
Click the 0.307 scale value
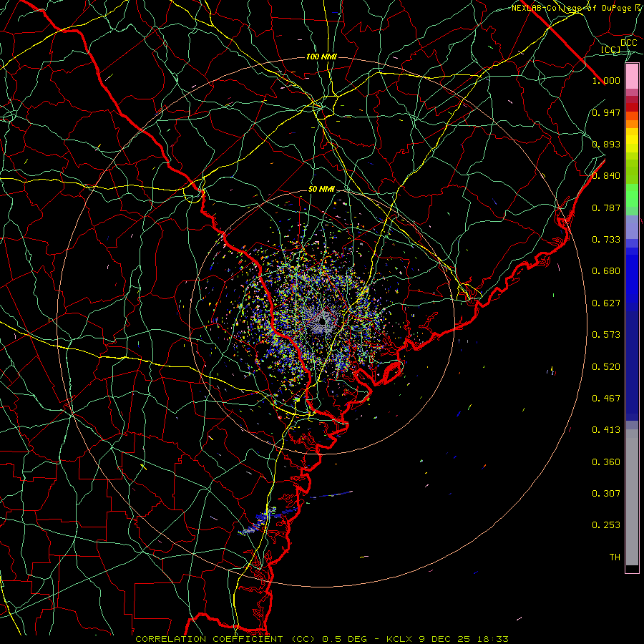606,493
